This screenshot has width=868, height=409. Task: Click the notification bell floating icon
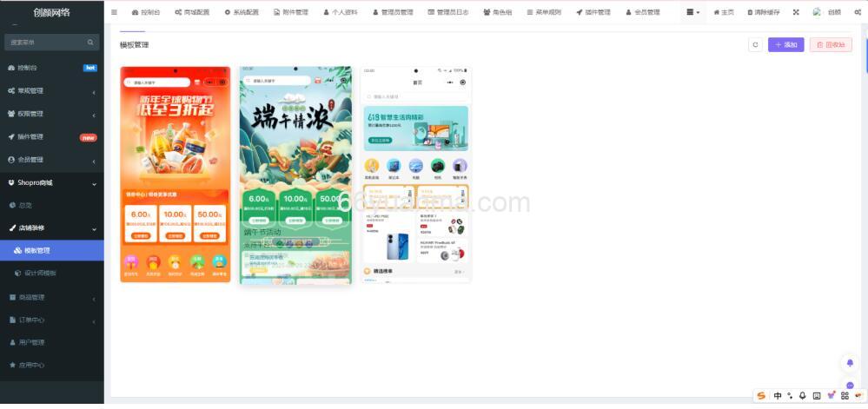pyautogui.click(x=850, y=363)
